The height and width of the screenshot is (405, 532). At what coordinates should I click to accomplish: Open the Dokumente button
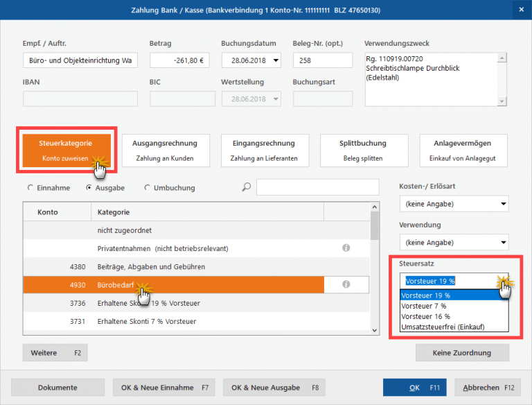[57, 388]
